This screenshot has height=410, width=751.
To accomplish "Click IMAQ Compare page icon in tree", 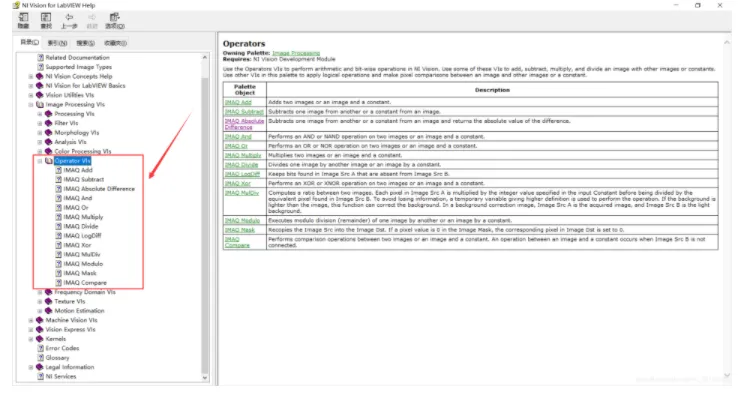I will pos(58,283).
